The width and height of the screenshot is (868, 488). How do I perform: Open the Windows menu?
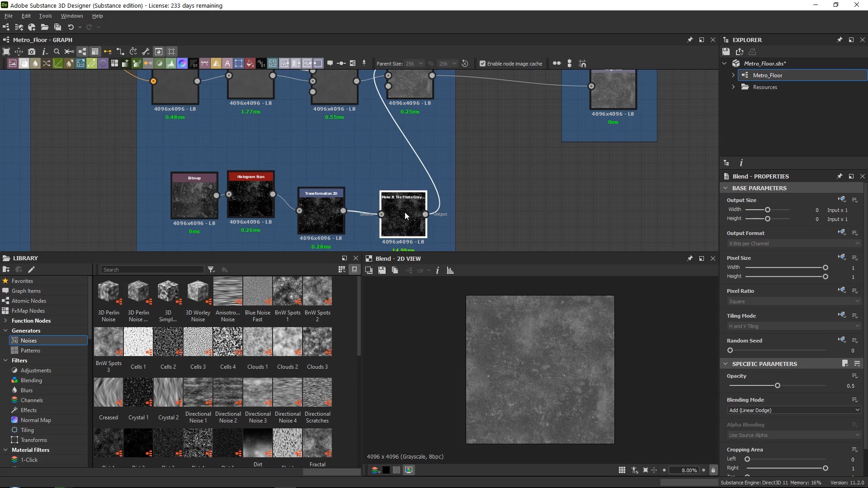click(72, 16)
